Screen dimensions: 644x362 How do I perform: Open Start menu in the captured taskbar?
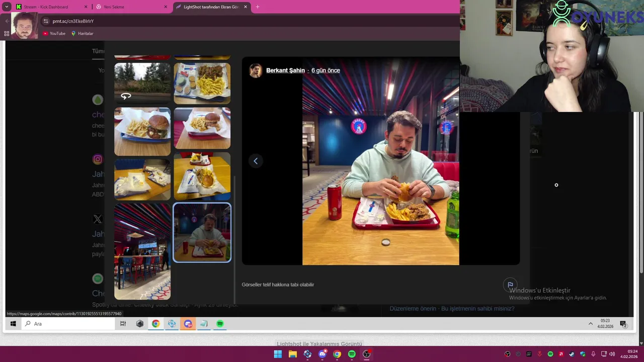click(x=13, y=324)
